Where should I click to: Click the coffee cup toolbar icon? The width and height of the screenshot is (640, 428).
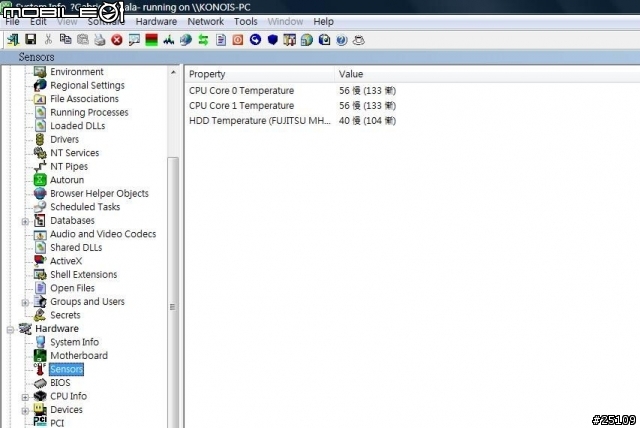(x=358, y=40)
